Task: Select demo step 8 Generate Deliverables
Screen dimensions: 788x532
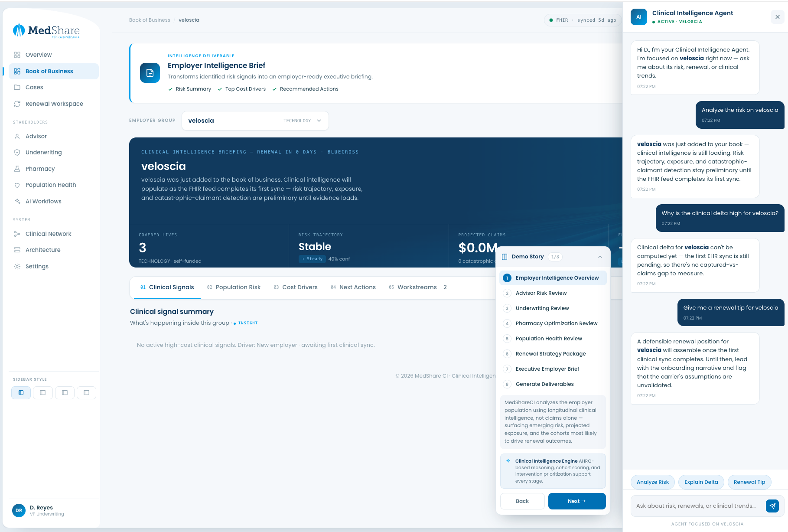Action: tap(553, 384)
